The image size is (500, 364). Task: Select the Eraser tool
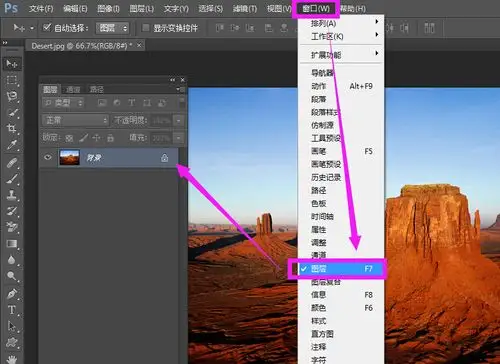12,227
